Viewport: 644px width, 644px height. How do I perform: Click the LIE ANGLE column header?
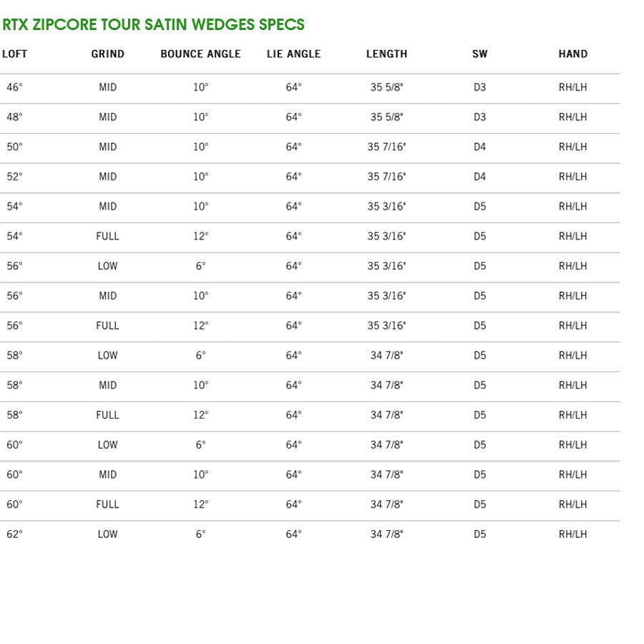(293, 54)
